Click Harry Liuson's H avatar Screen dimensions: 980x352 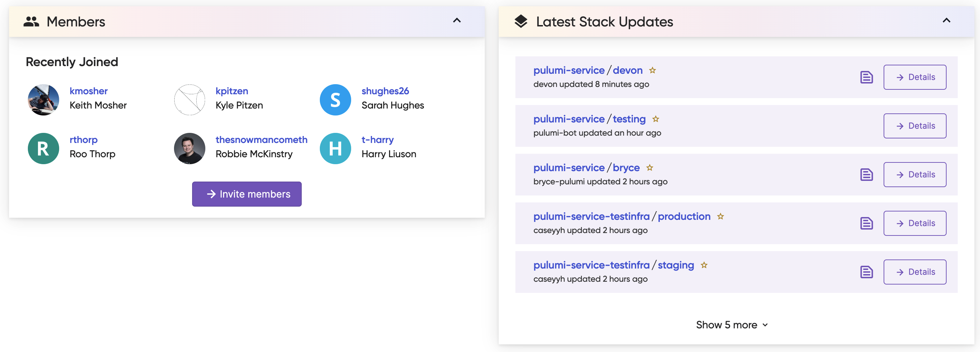tap(335, 148)
